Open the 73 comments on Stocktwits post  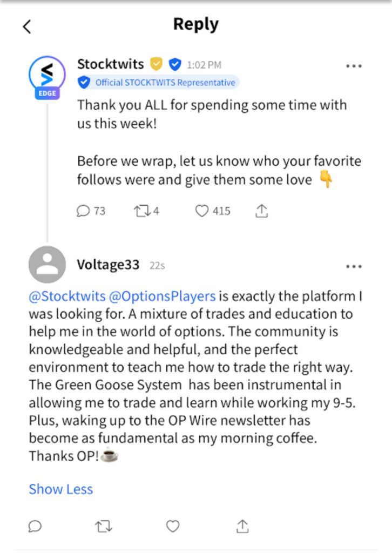tap(91, 211)
